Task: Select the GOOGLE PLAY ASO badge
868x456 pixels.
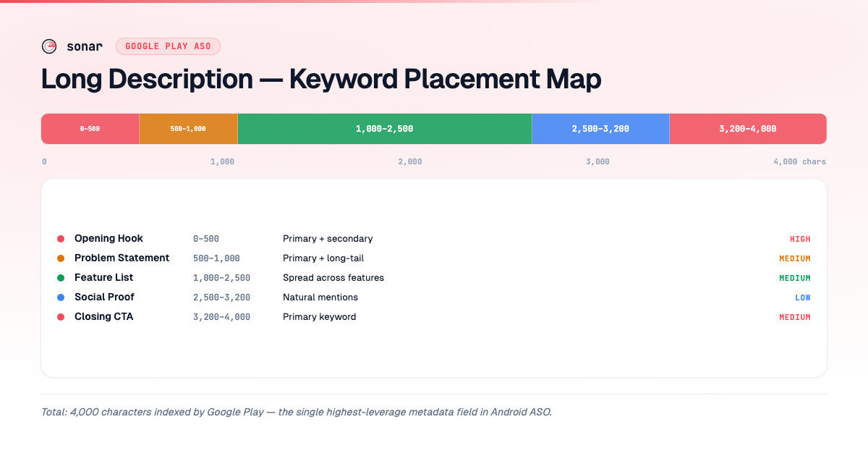Action: pos(168,46)
